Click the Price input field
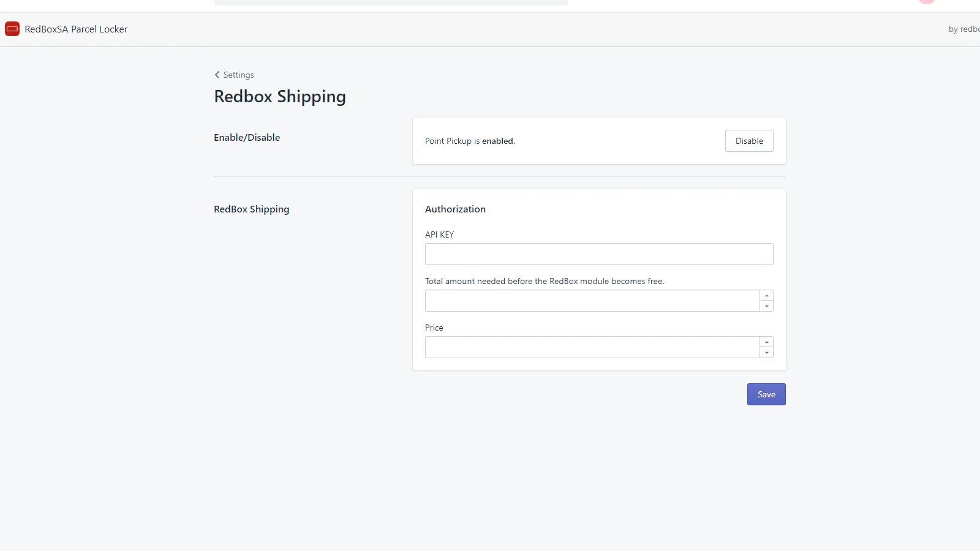980x551 pixels. pyautogui.click(x=592, y=347)
